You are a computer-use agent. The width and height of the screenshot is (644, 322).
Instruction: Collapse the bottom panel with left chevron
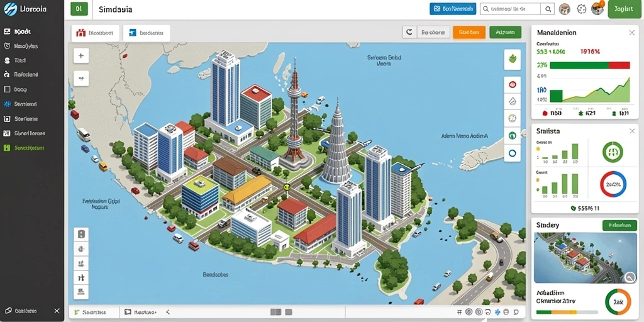(167, 312)
